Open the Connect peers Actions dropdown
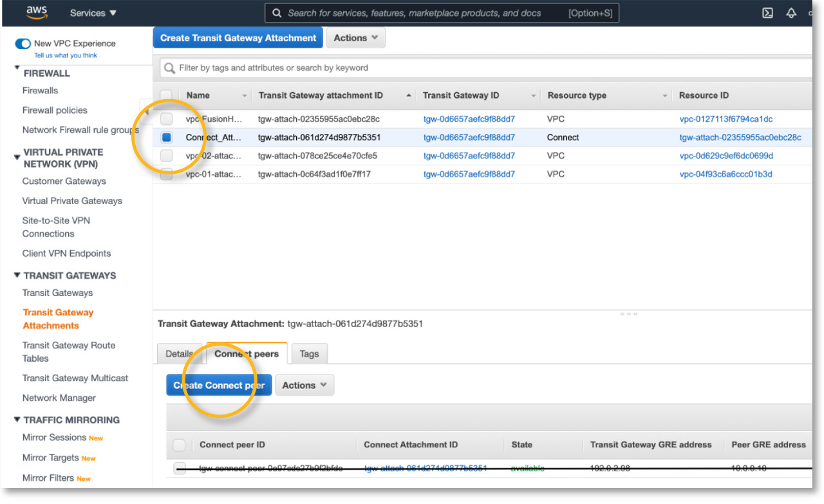Screen dimensions: 824x504 click(305, 385)
